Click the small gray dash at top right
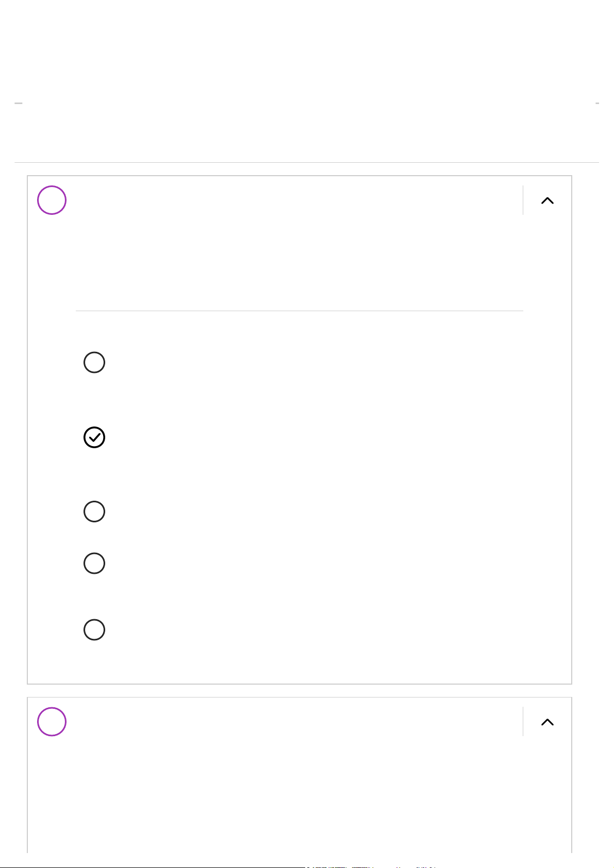 coord(597,104)
